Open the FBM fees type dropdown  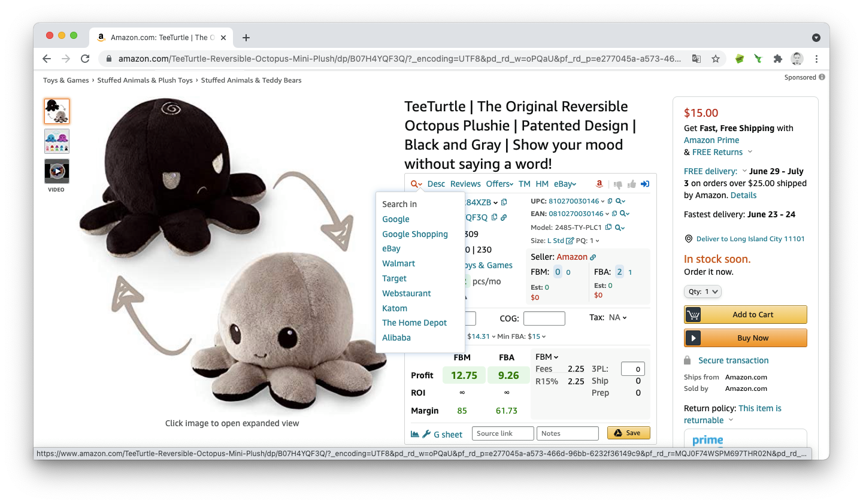547,357
